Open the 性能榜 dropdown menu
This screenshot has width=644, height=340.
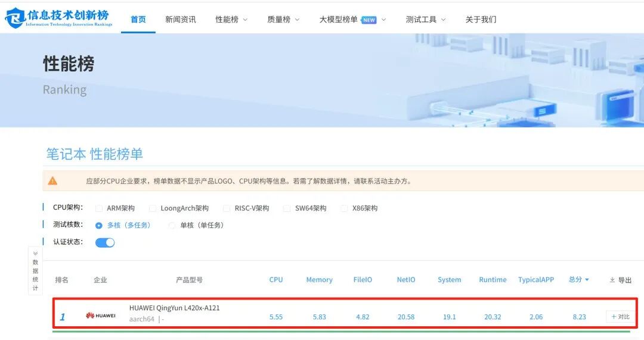point(231,19)
